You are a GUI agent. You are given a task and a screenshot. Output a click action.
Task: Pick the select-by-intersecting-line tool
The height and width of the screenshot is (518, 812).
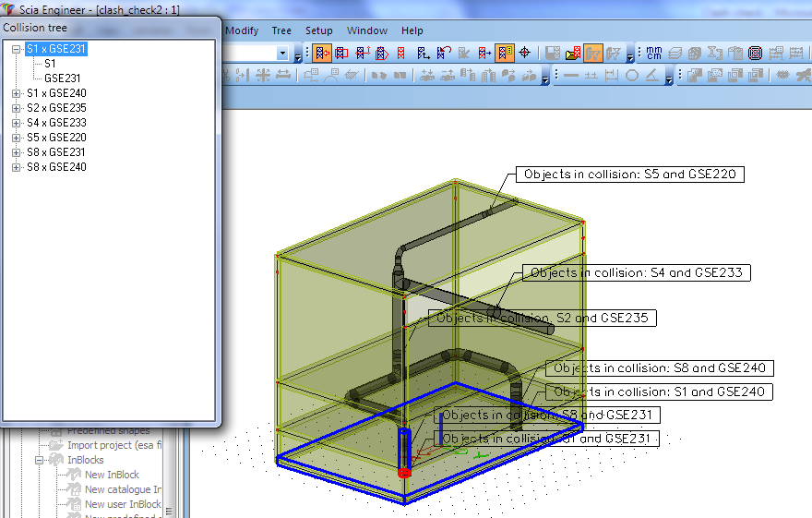pyautogui.click(x=362, y=53)
